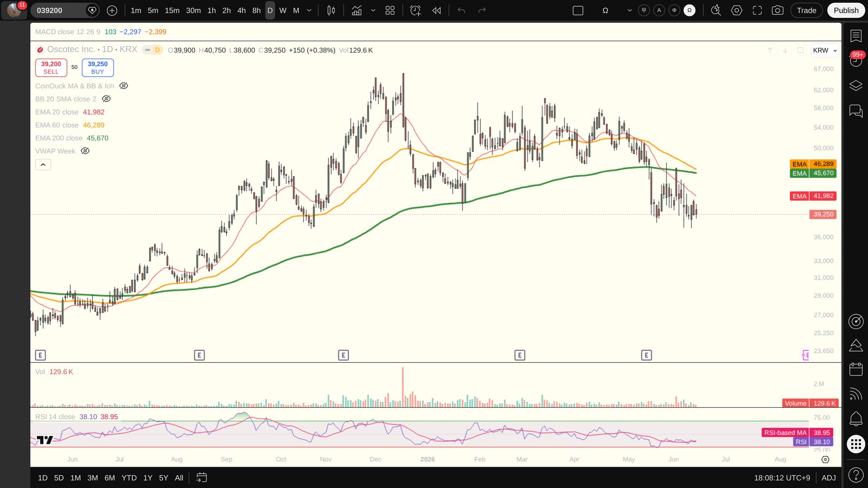The image size is (868, 488).
Task: Open the calendar panel icon
Action: (x=856, y=369)
